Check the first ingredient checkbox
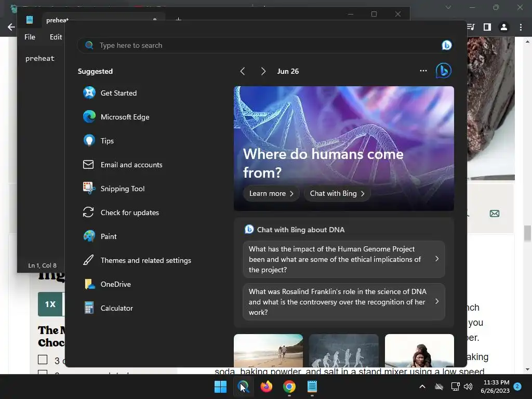The width and height of the screenshot is (532, 399). 43,360
